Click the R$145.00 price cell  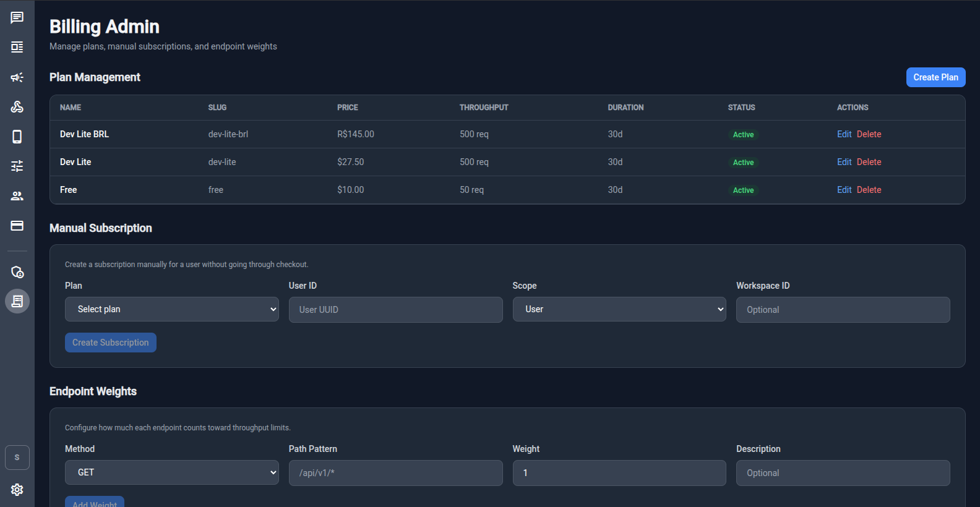coord(356,134)
